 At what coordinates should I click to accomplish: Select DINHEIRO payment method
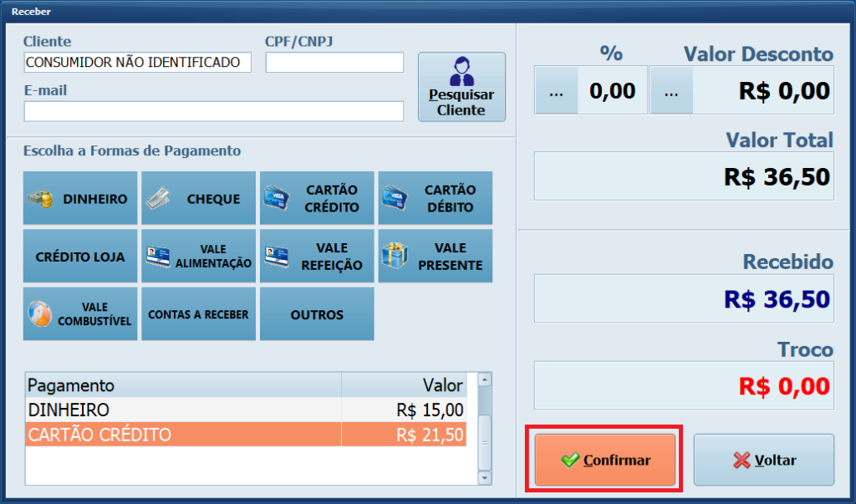[80, 199]
